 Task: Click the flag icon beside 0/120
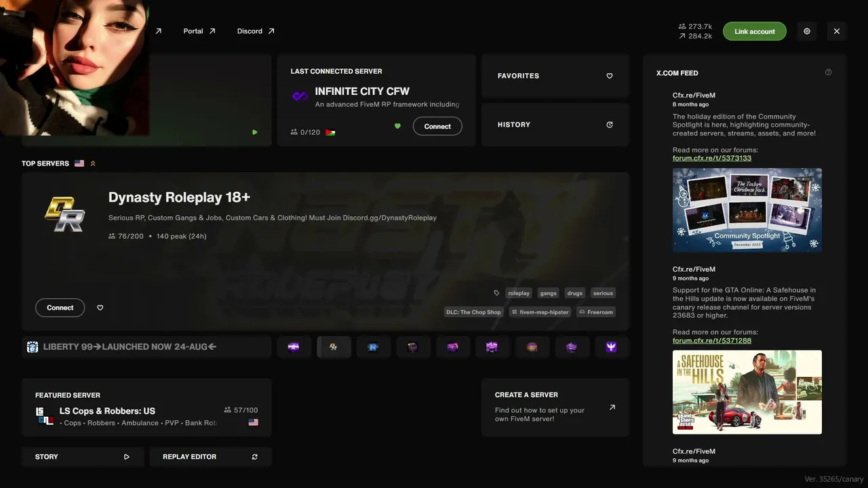click(x=330, y=132)
